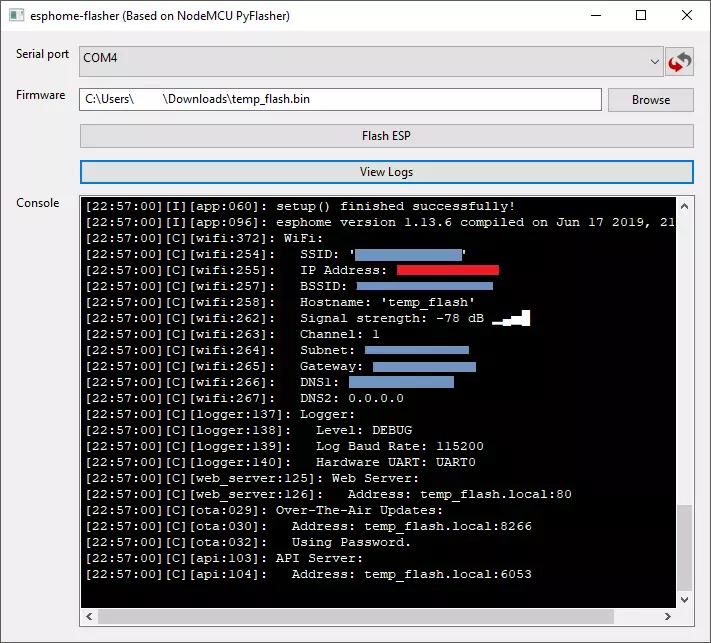This screenshot has width=711, height=643.
Task: Close the esphome-flasher window
Action: pyautogui.click(x=686, y=16)
